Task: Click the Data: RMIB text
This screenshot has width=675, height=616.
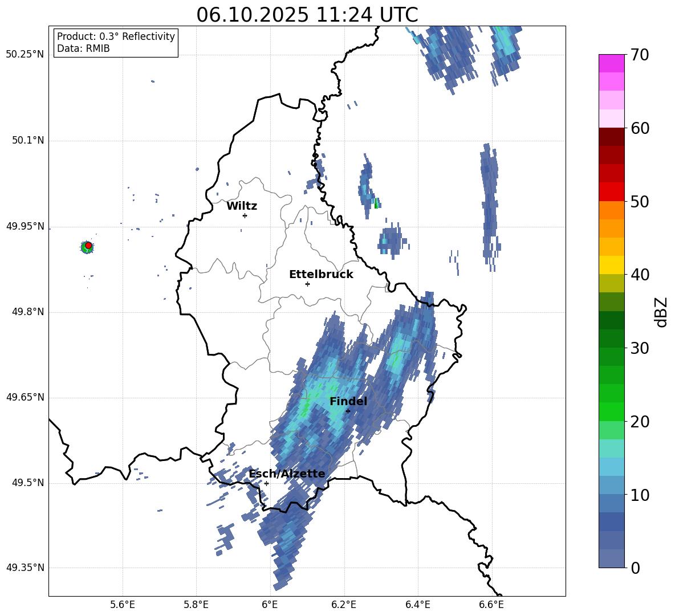Action: point(83,48)
